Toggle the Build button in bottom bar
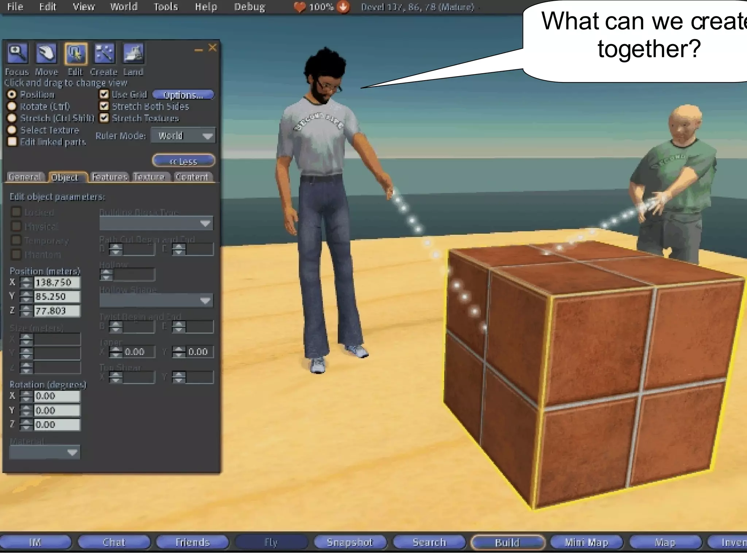Viewport: 747px width, 560px height. [x=508, y=542]
